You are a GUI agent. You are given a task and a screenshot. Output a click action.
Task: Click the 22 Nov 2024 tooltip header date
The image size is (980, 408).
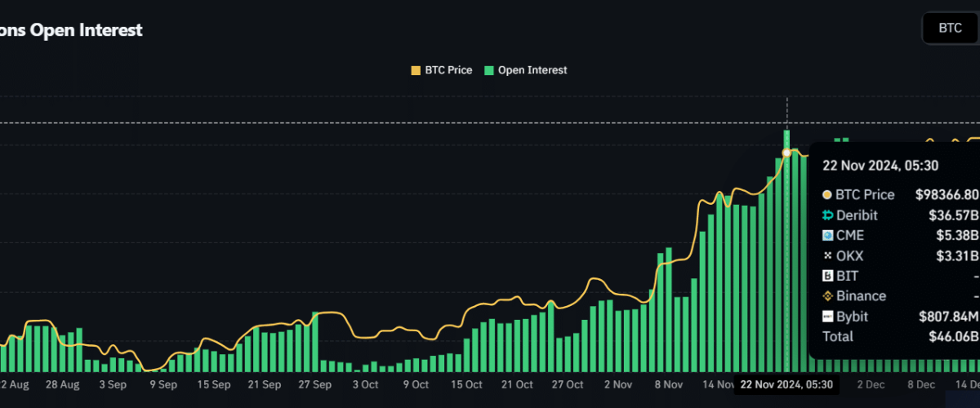(880, 166)
